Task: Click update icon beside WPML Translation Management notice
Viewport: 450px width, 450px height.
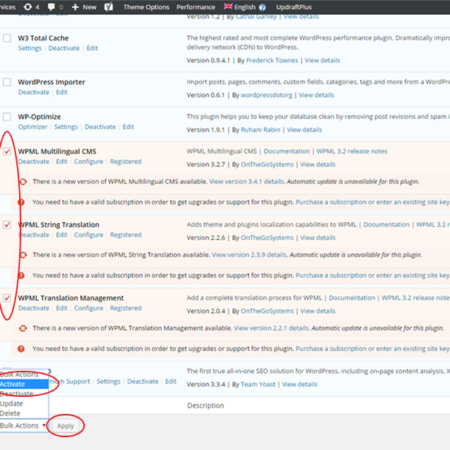Action: pos(23,328)
